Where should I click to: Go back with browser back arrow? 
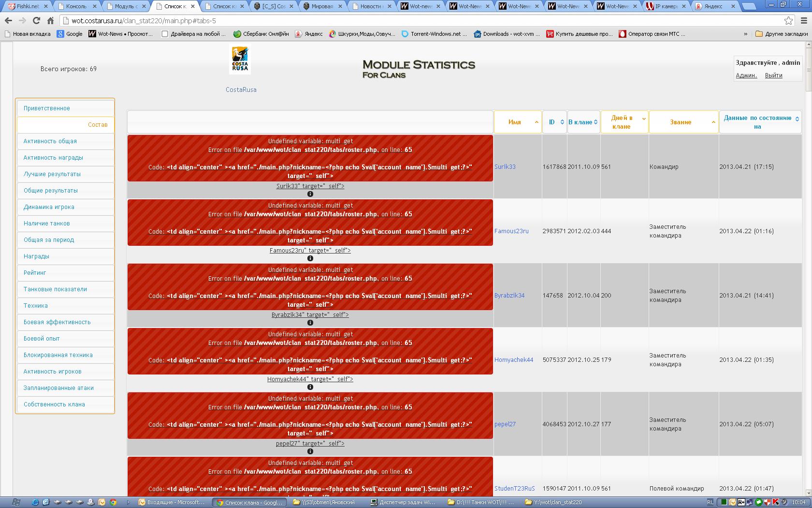tap(8, 21)
